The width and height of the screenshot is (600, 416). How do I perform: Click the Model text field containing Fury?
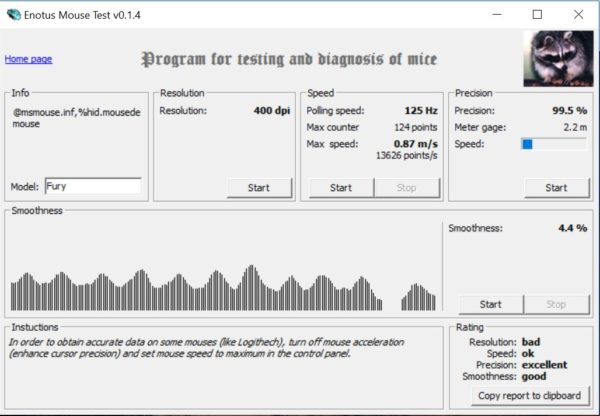pyautogui.click(x=92, y=186)
